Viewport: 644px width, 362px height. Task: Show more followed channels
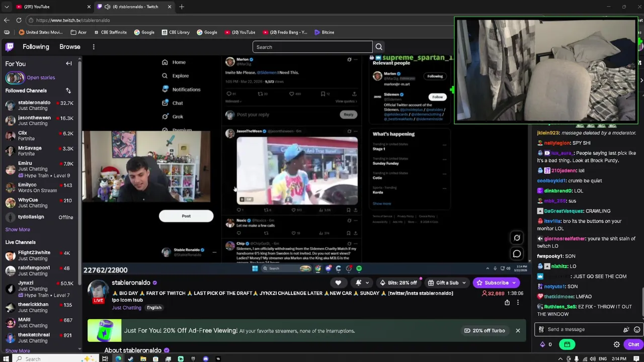(18, 229)
